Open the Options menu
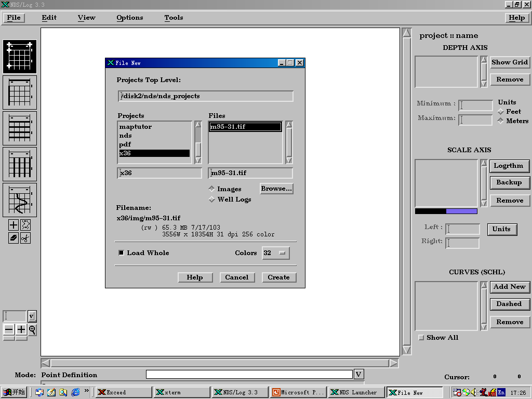This screenshot has height=399, width=532. [129, 18]
